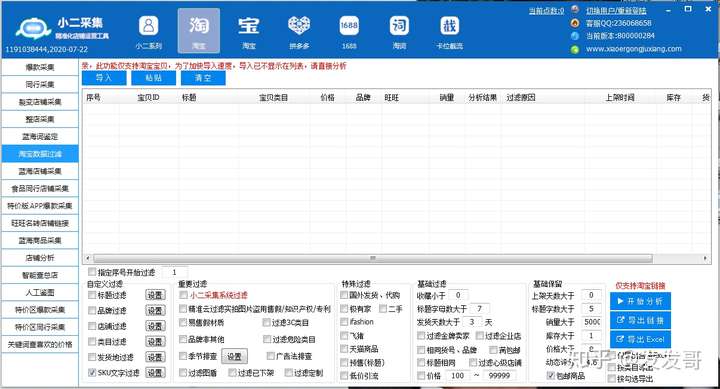Click the 收藏小于 input field

click(458, 295)
